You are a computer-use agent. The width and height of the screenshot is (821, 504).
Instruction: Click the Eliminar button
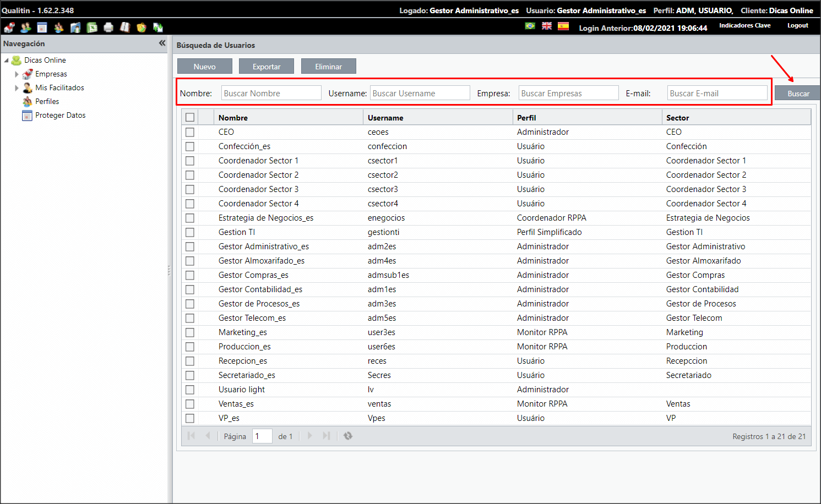click(329, 66)
